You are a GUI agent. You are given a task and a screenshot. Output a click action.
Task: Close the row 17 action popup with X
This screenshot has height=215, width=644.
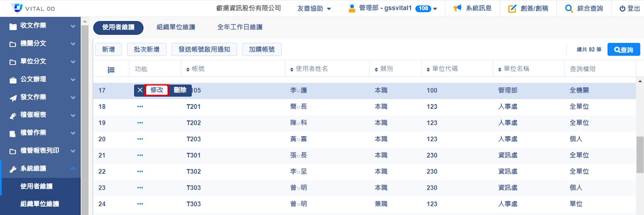point(140,90)
